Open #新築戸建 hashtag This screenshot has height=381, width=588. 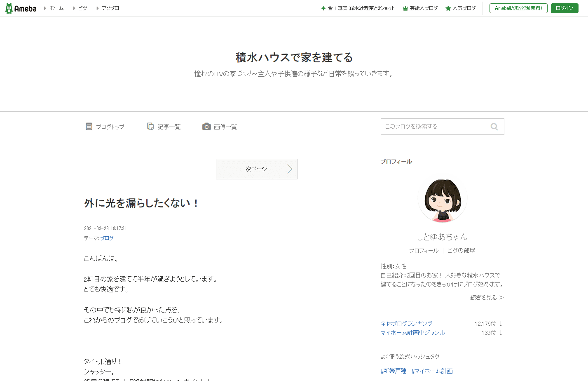tap(394, 371)
